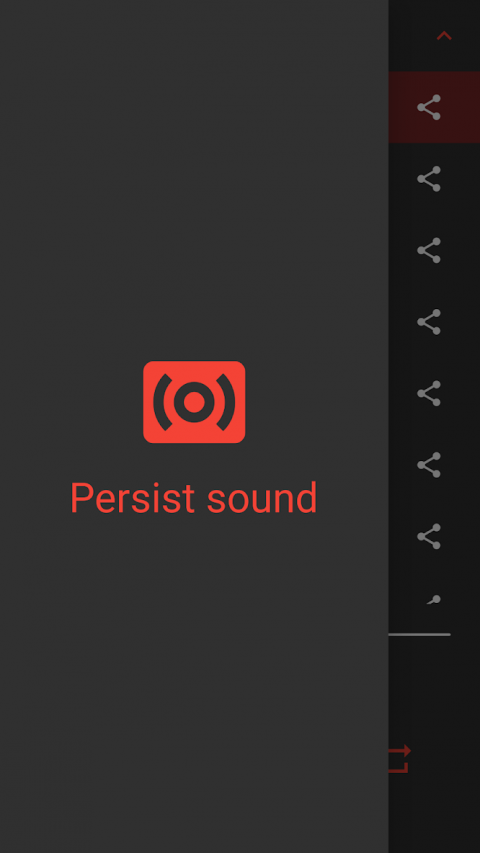
Task: Tap the empty drawer space below Persist sound
Action: (194, 680)
